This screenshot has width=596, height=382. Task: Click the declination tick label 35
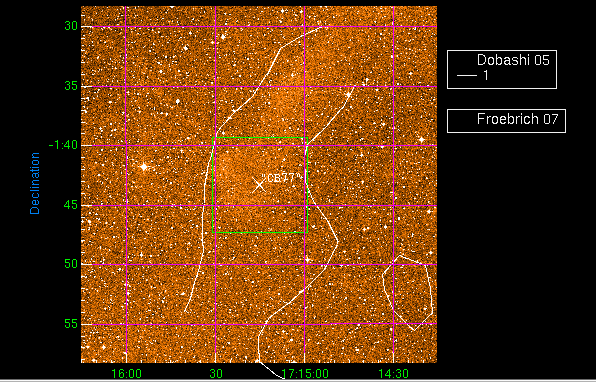pyautogui.click(x=71, y=86)
